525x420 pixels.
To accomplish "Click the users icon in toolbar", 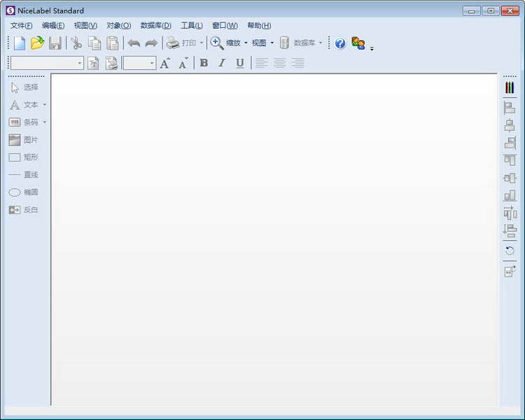I will (358, 43).
